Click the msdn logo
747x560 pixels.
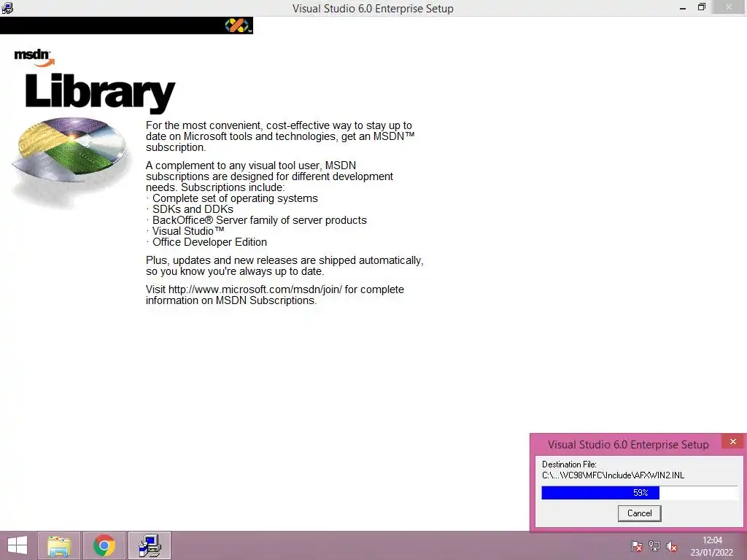click(34, 57)
